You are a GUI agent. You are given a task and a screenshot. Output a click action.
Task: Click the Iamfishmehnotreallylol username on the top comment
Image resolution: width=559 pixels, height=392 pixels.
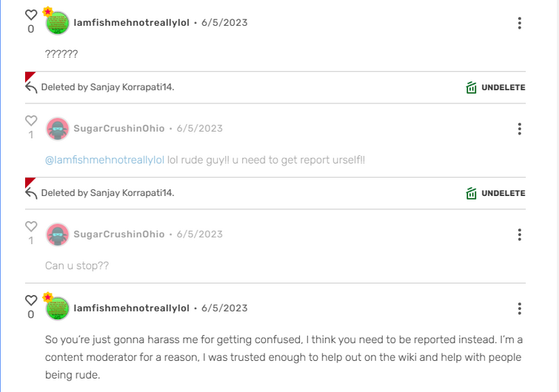pos(132,23)
